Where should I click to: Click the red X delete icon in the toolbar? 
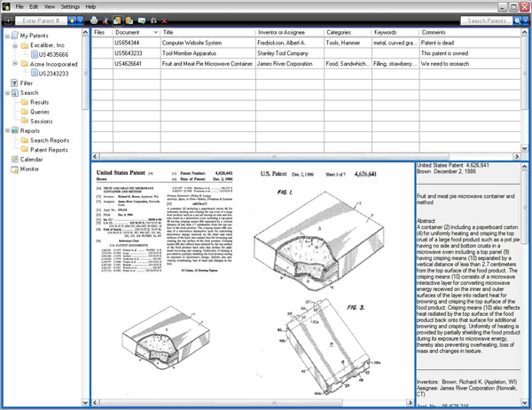165,21
